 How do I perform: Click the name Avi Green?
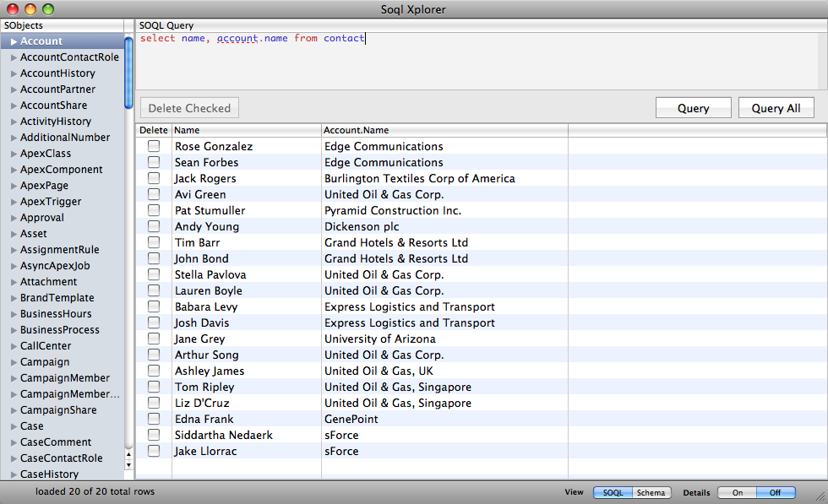[x=200, y=195]
